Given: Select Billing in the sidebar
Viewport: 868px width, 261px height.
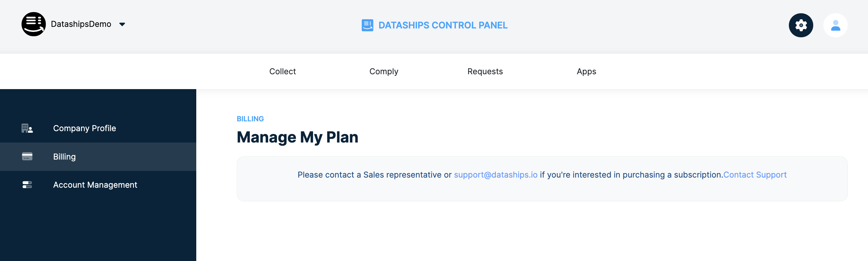Looking at the screenshot, I should click(x=98, y=157).
